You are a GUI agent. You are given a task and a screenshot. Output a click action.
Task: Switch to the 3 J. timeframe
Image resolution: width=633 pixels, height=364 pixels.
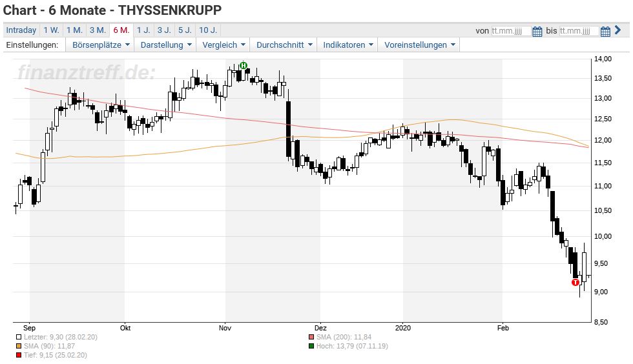164,30
